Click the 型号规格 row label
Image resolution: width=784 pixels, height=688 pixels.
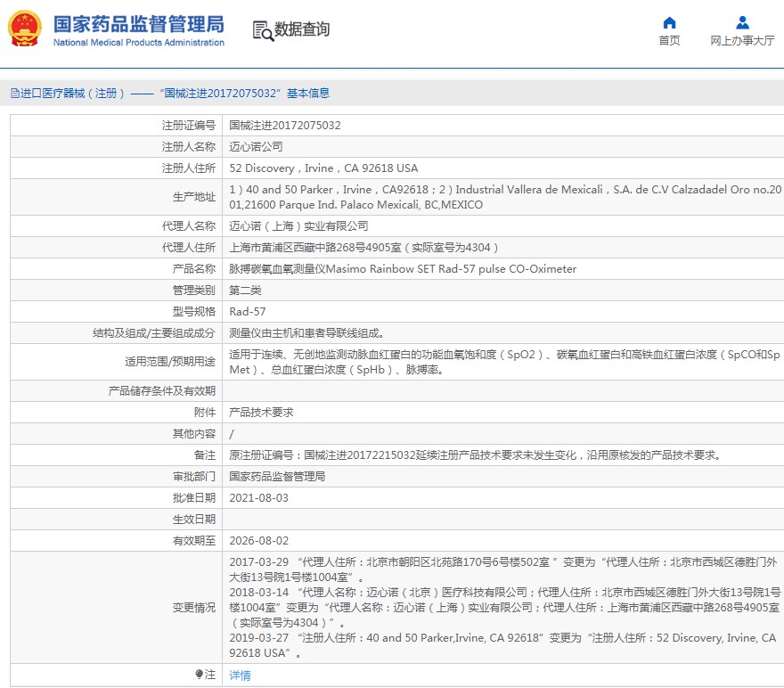(x=194, y=312)
